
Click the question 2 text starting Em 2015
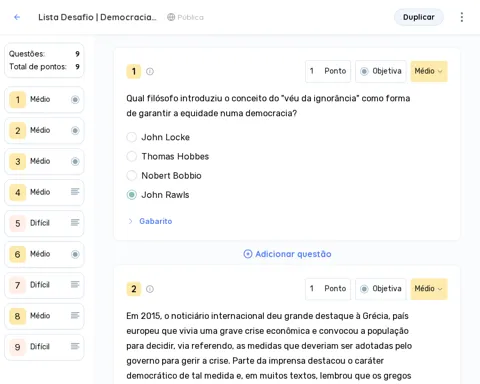(x=269, y=346)
